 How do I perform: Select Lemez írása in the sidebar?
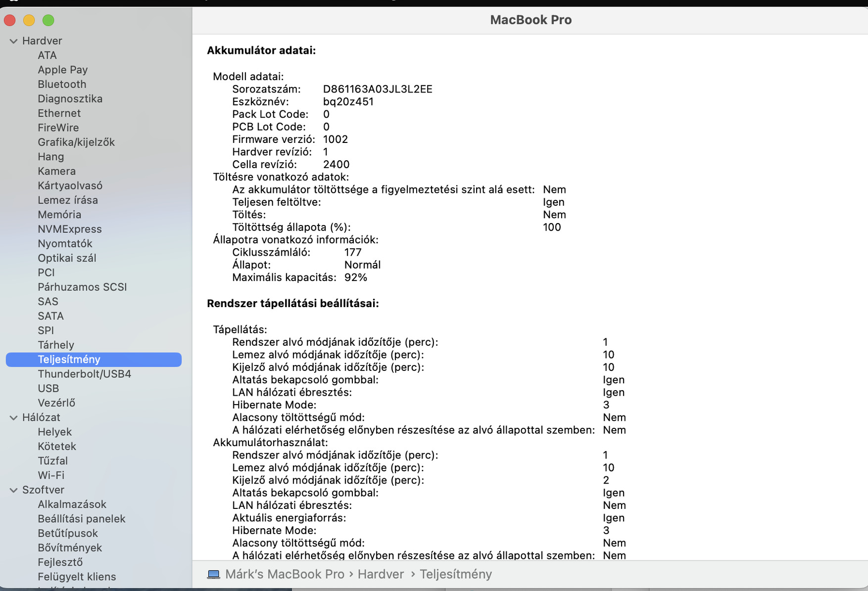coord(68,200)
